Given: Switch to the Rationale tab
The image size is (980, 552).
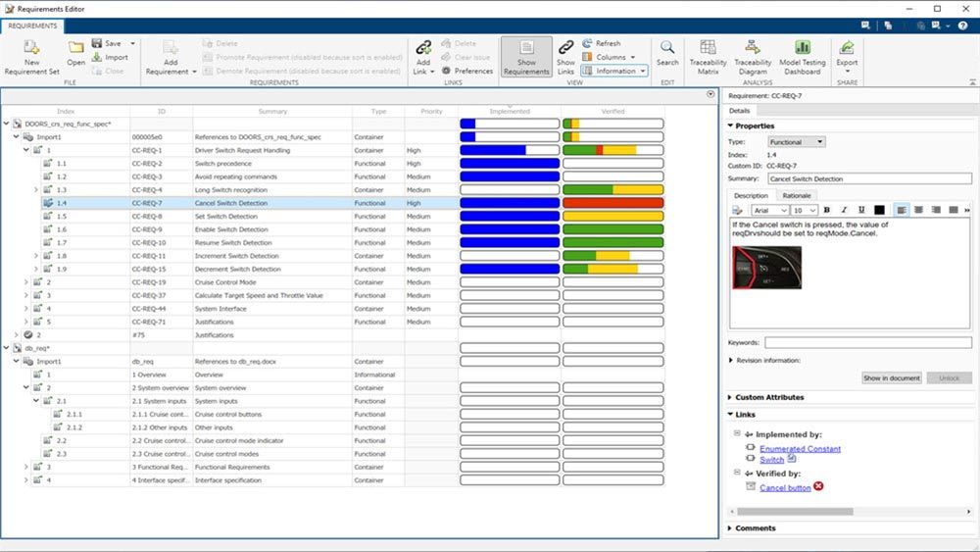Looking at the screenshot, I should point(796,196).
